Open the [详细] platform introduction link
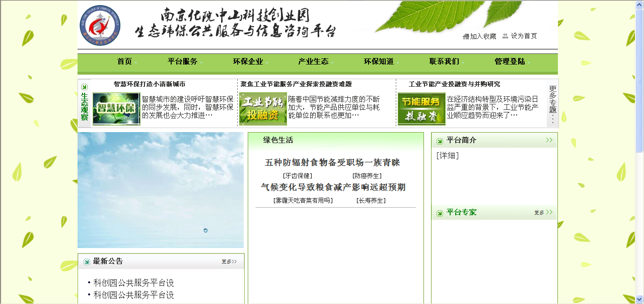Screen dimensions: 644x304 click(x=448, y=156)
